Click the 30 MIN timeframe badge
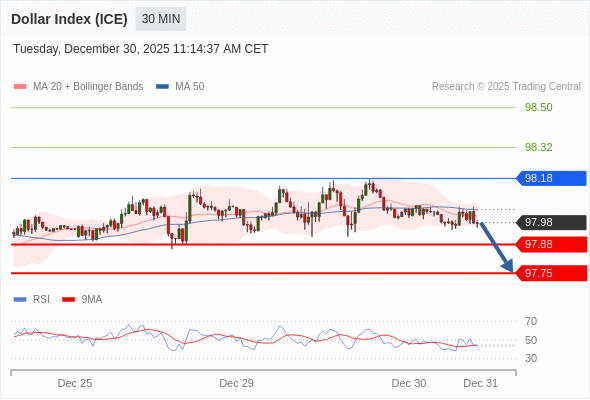 click(x=161, y=19)
